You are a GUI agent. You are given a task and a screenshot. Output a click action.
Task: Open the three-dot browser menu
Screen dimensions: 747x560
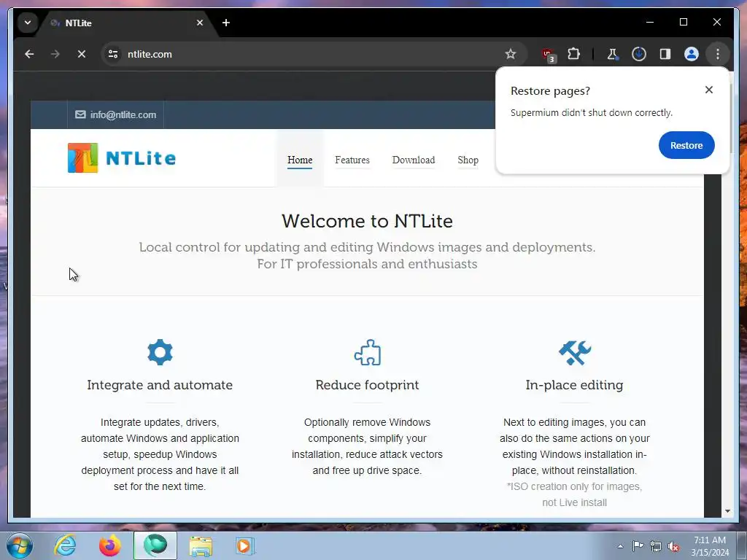pos(718,54)
